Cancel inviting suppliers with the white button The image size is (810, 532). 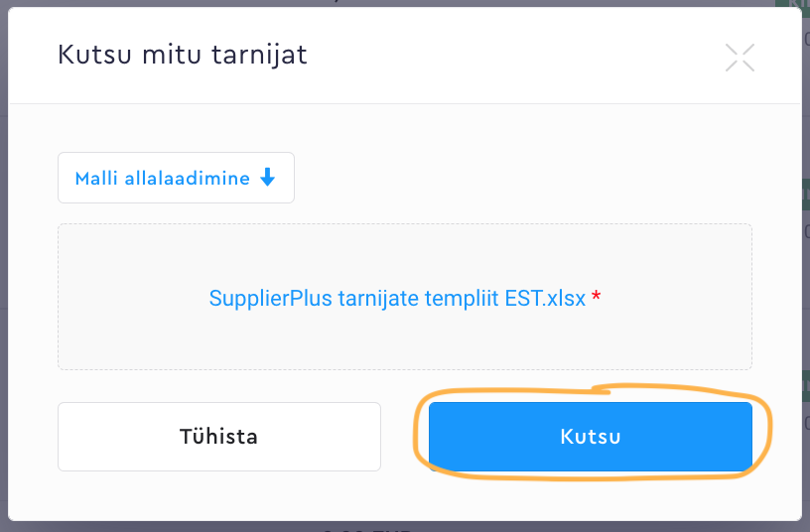click(218, 436)
